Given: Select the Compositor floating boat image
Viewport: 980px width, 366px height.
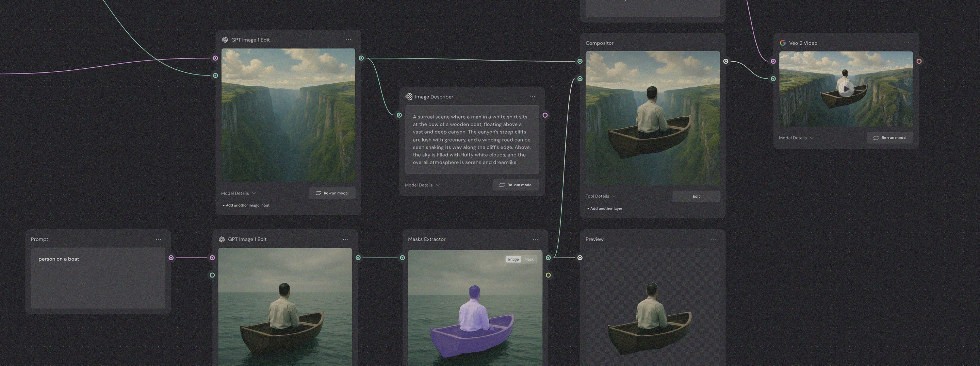Looking at the screenshot, I should click(x=652, y=118).
